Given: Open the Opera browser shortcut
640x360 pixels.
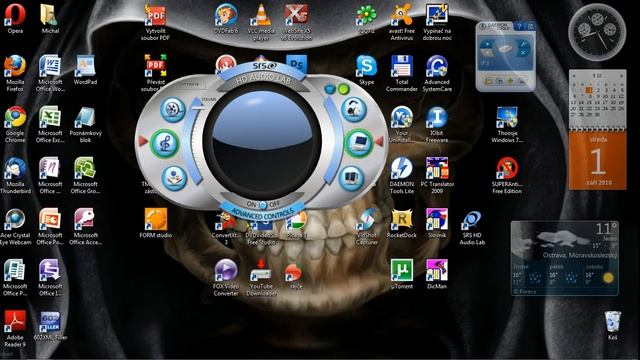Looking at the screenshot, I should click(15, 18).
